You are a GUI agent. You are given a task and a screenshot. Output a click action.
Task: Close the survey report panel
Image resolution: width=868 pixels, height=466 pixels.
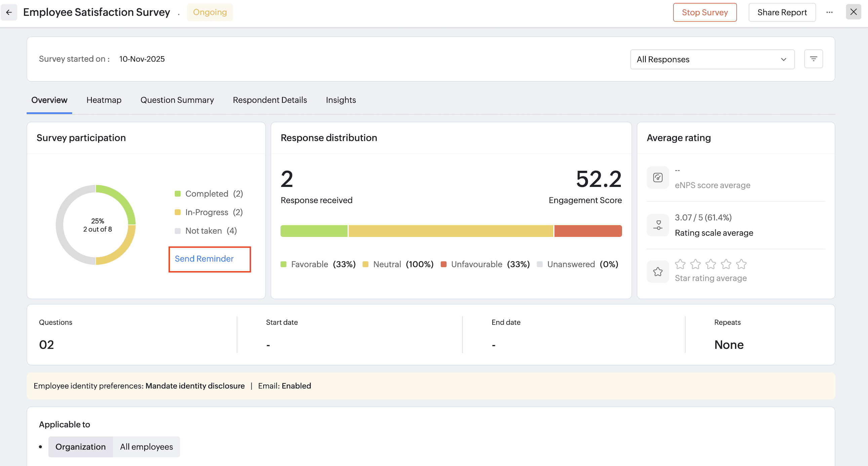click(853, 12)
